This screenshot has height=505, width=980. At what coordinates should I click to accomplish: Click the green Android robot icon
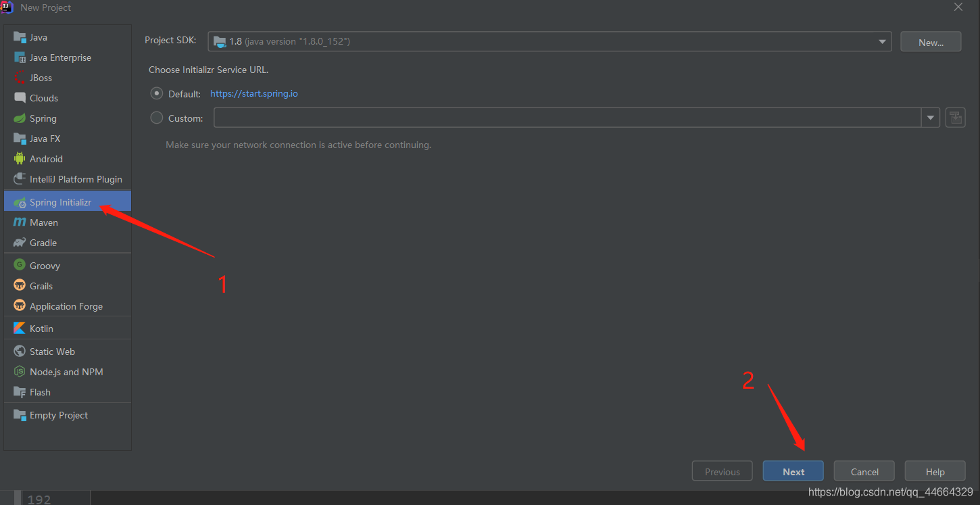point(20,159)
